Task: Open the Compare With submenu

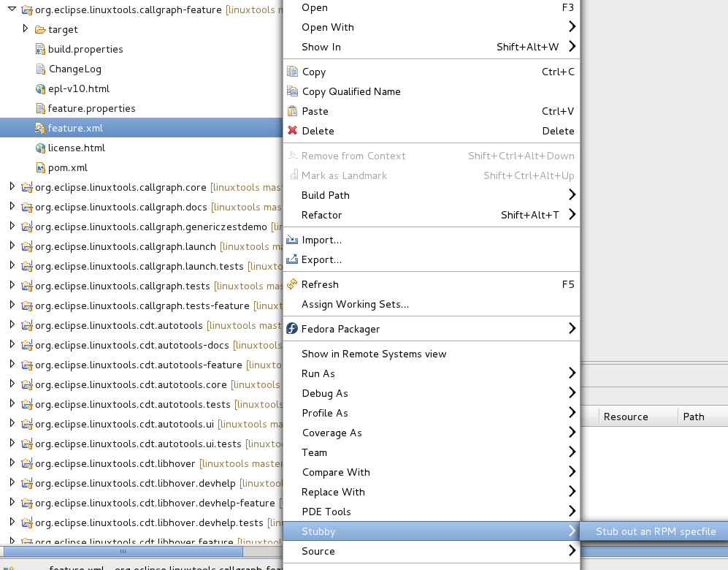Action: (432, 472)
